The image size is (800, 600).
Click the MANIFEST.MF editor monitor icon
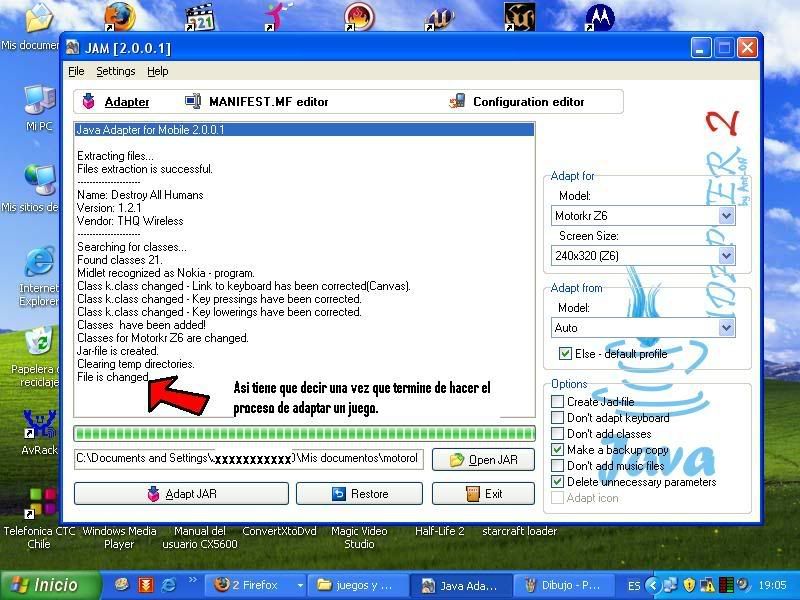click(193, 101)
